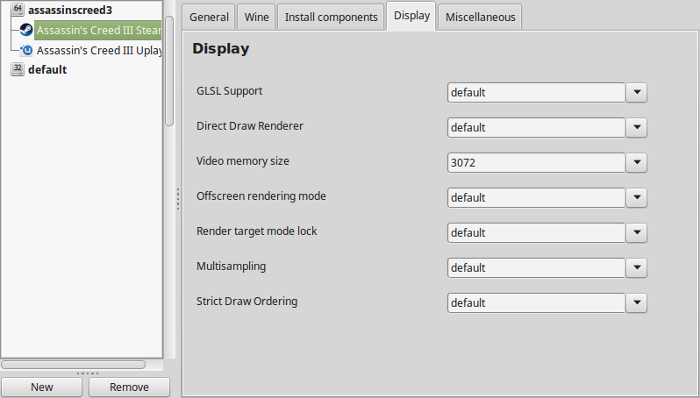
Task: Open the Video memory size dropdown arrow
Action: click(x=637, y=162)
